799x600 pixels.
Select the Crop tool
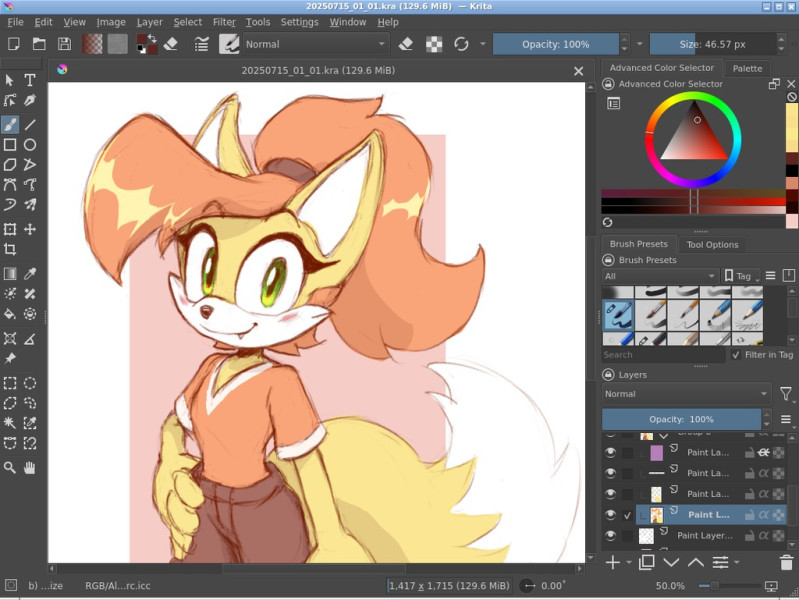[x=10, y=249]
